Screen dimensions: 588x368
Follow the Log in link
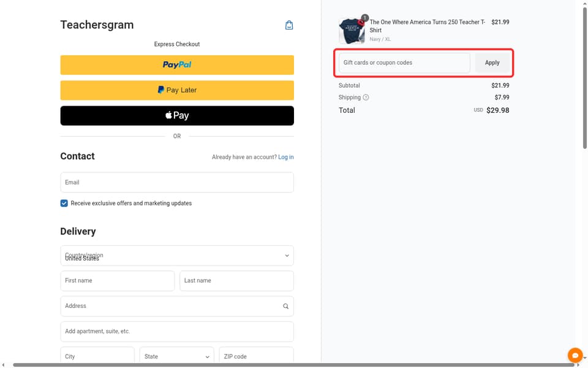[286, 157]
